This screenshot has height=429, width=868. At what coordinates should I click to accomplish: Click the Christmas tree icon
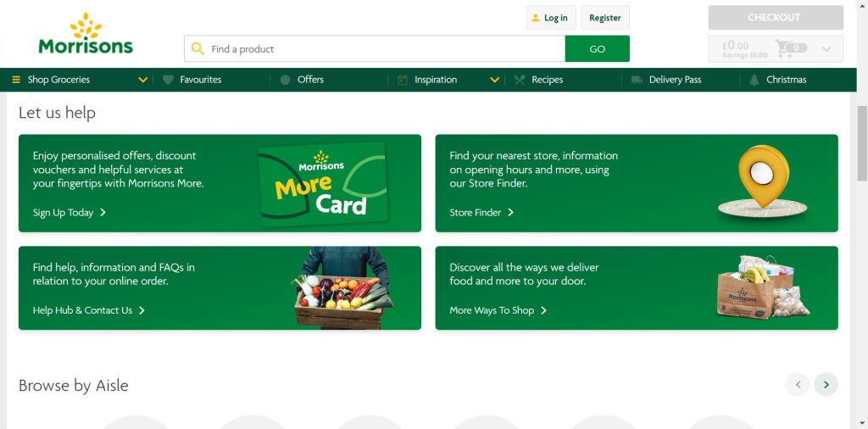754,80
